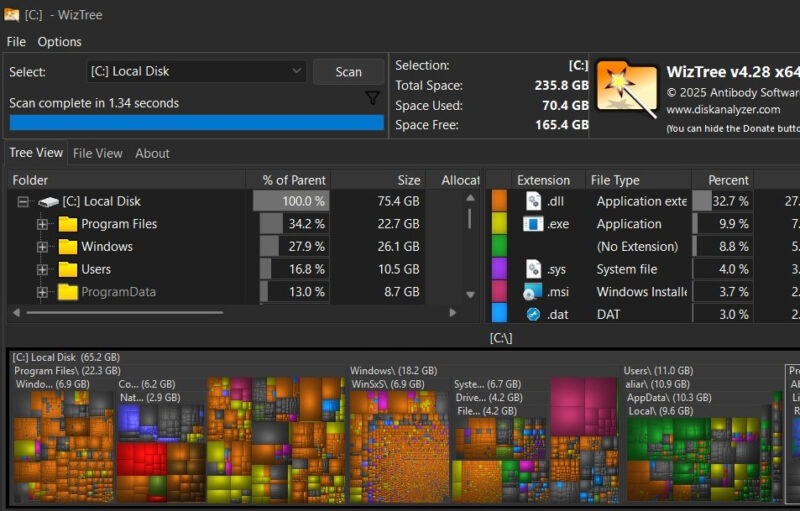Click the .exe file type icon

click(533, 224)
